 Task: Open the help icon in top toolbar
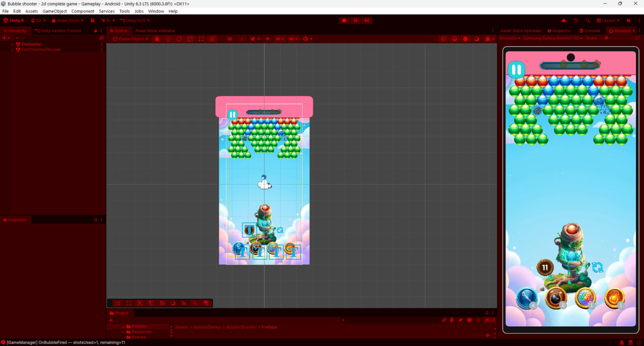628,20
